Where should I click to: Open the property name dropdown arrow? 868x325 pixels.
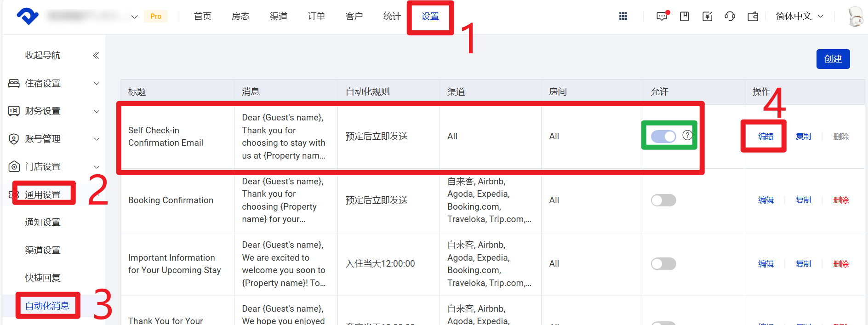pos(134,17)
